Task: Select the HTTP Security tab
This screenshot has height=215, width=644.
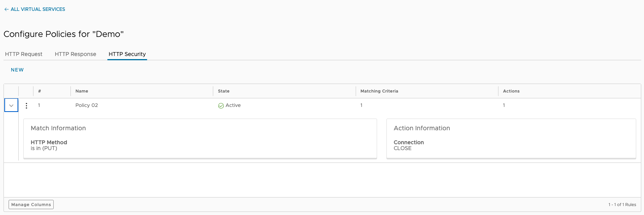Action: [x=127, y=54]
